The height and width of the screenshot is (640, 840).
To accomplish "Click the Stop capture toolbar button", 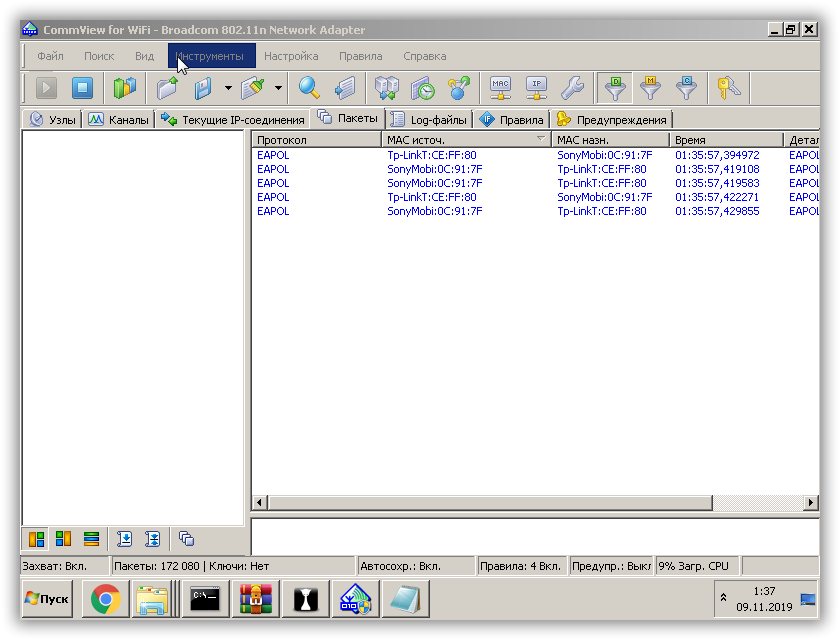I will point(81,88).
